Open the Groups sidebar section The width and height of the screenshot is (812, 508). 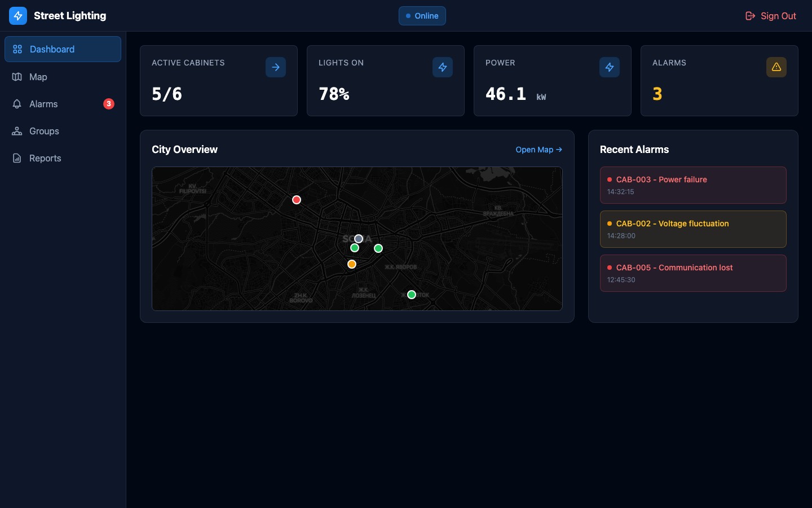63,131
